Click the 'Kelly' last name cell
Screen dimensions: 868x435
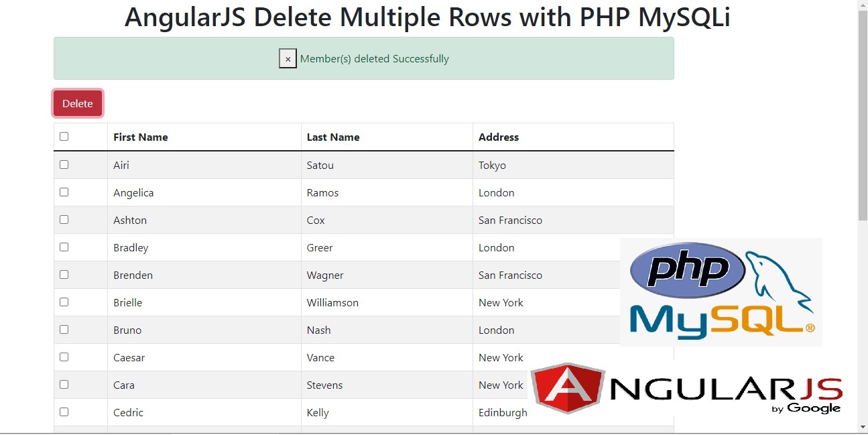(387, 412)
